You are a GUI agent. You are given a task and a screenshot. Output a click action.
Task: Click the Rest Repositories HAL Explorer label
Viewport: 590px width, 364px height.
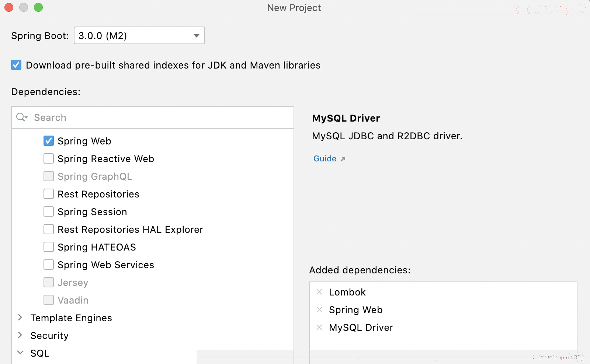tap(130, 230)
